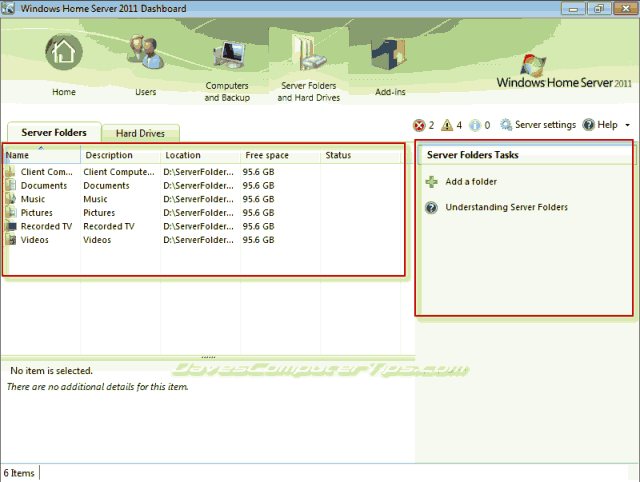Click Add a folder task
The width and height of the screenshot is (640, 482).
click(470, 182)
